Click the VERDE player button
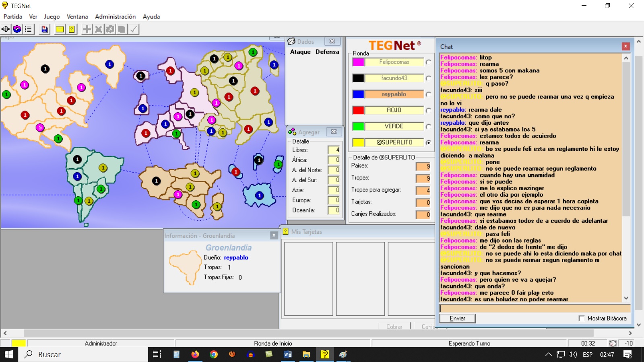644x362 pixels. pos(394,126)
